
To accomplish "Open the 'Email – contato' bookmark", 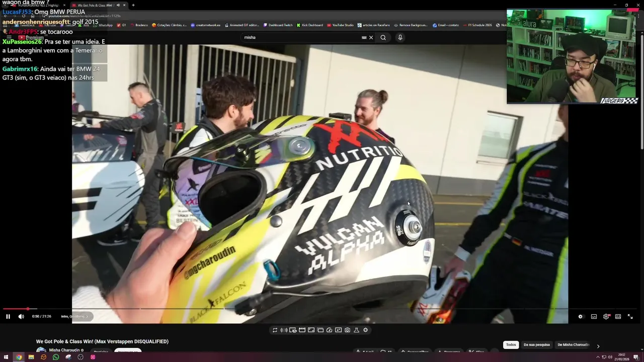I will (446, 25).
